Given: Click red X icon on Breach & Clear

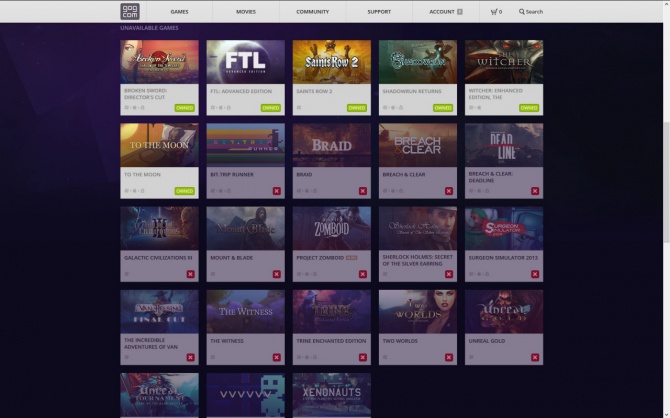Looking at the screenshot, I should 449,191.
